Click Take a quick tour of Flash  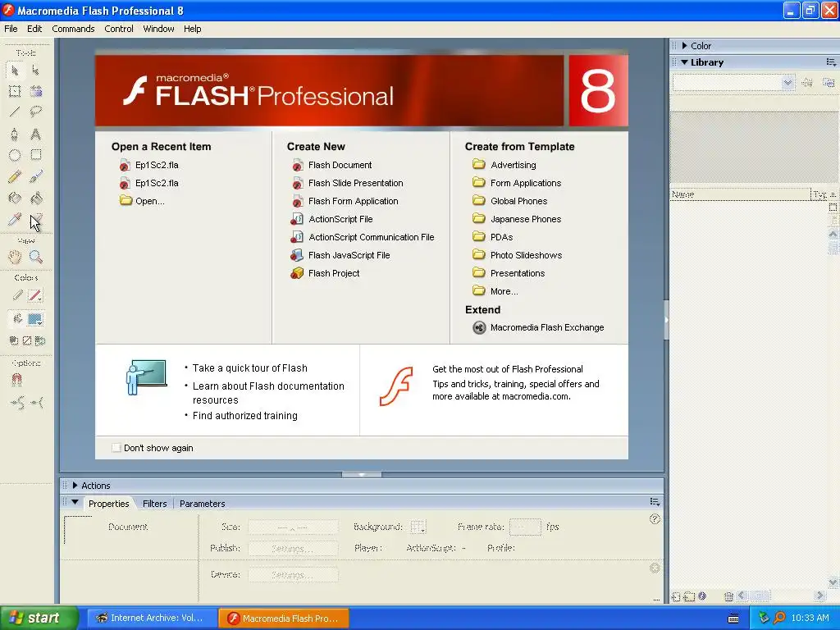249,368
